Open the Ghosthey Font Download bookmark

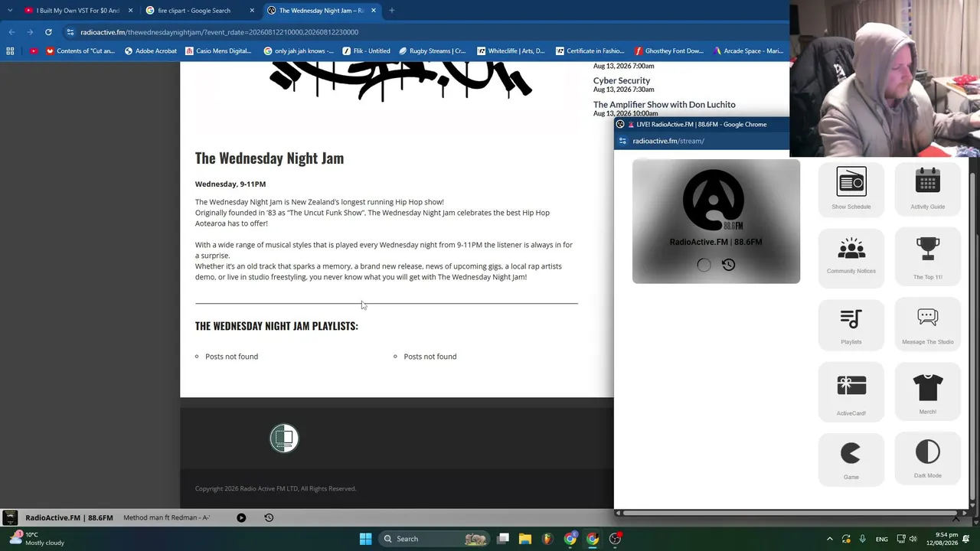[668, 51]
